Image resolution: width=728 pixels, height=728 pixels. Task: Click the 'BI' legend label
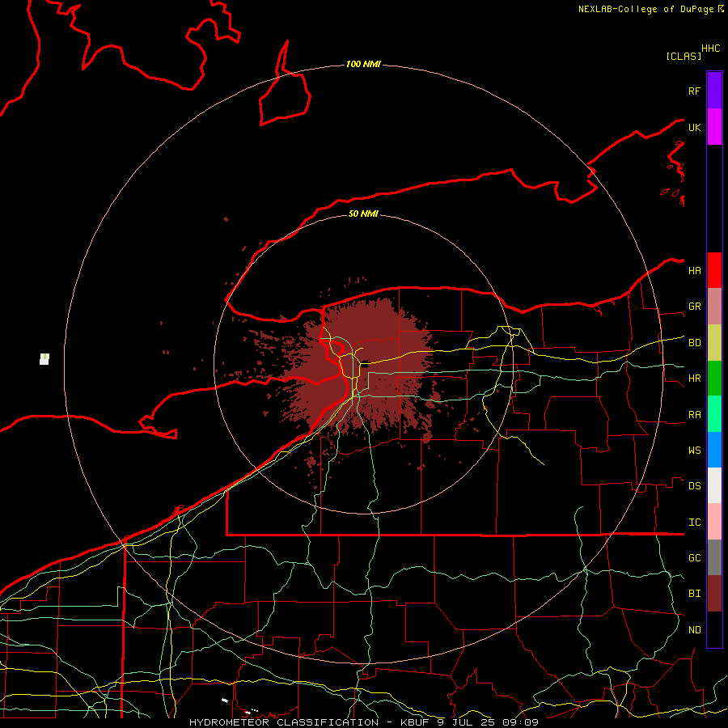pyautogui.click(x=695, y=594)
